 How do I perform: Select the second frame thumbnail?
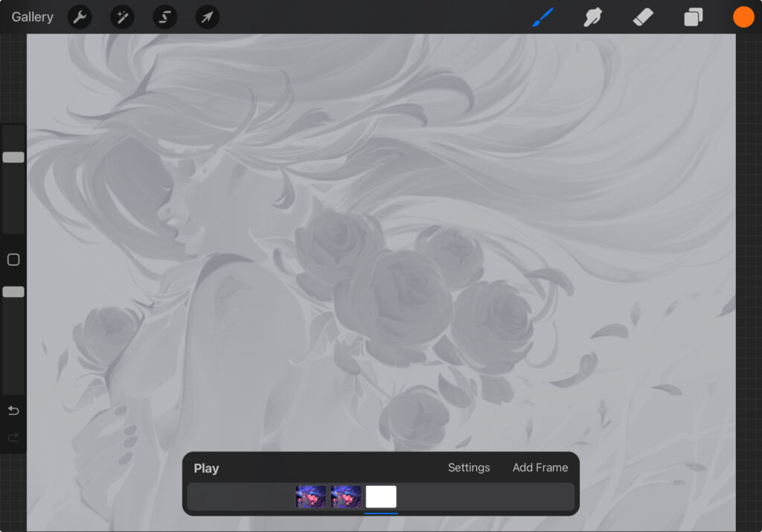[x=346, y=496]
